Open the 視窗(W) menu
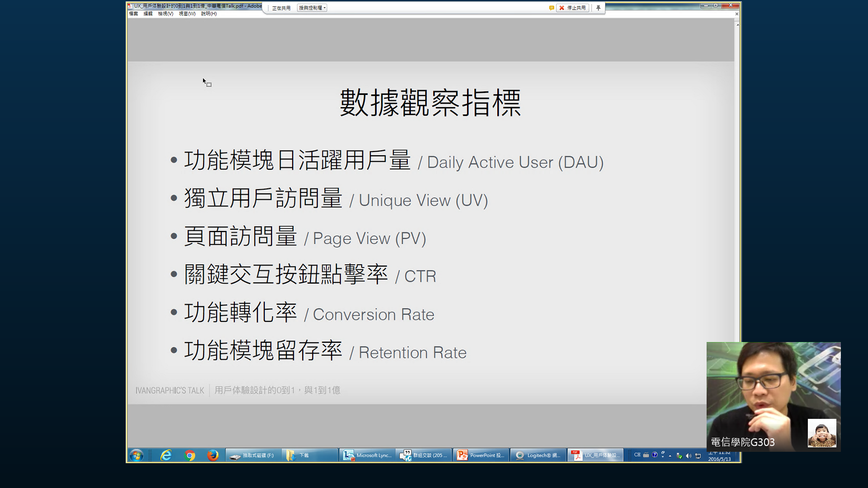The height and width of the screenshot is (488, 868). [187, 14]
